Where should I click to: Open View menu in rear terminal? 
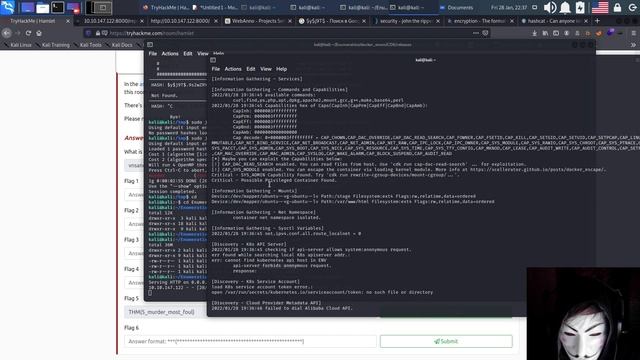tap(202, 53)
